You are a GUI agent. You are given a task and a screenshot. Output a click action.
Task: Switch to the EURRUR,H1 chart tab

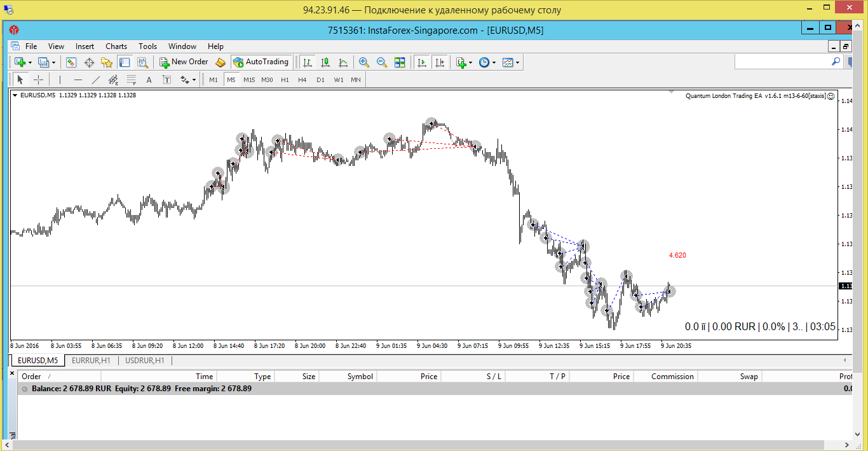pyautogui.click(x=92, y=360)
